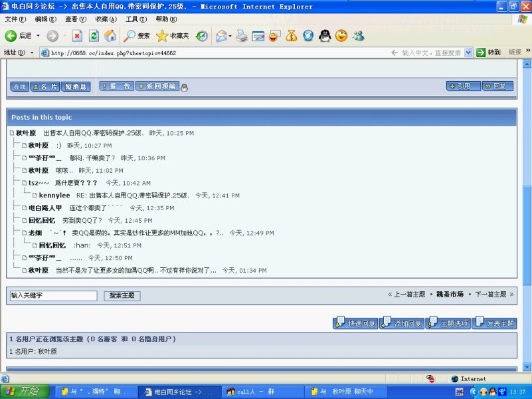Open the Back button dropdown arrow
Image resolution: width=532 pixels, height=399 pixels.
click(38, 36)
